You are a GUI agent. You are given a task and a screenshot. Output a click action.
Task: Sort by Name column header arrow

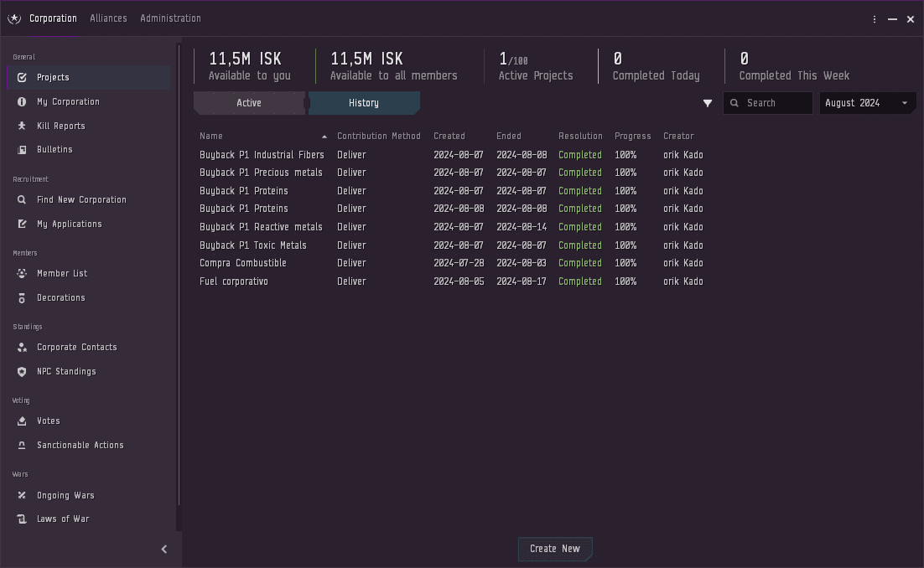pos(324,137)
